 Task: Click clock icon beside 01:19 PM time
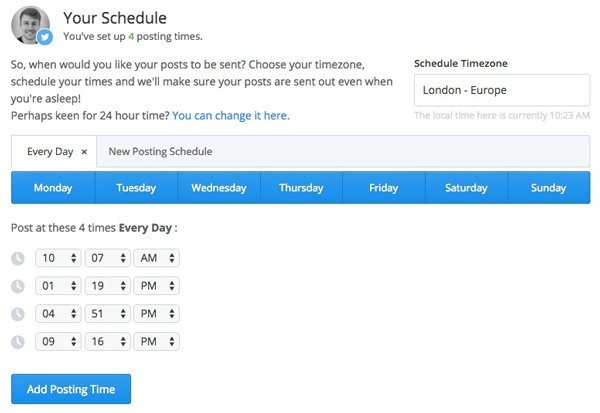pyautogui.click(x=18, y=286)
